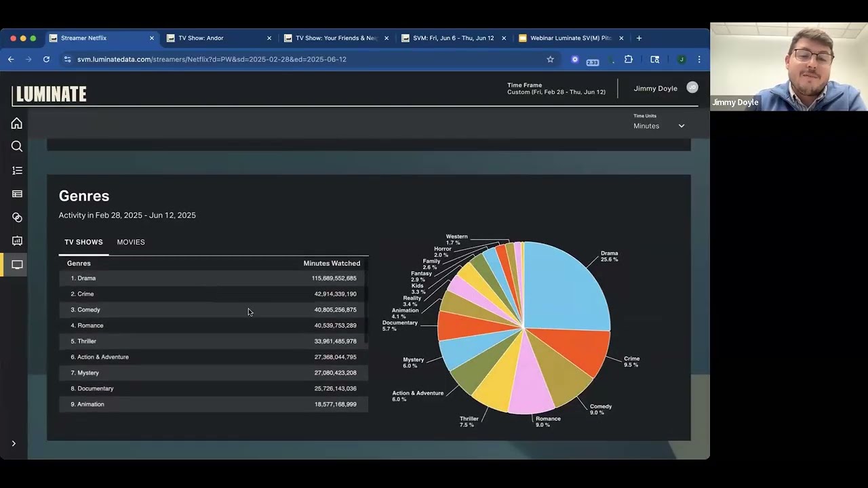This screenshot has height=488, width=868.
Task: Select the 8. Documentary genre row
Action: [214, 388]
